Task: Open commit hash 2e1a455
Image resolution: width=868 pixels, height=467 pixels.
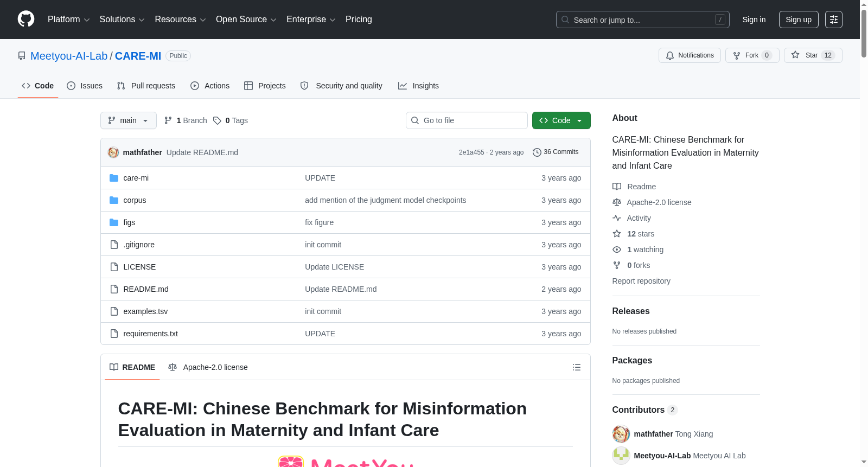Action: 471,152
